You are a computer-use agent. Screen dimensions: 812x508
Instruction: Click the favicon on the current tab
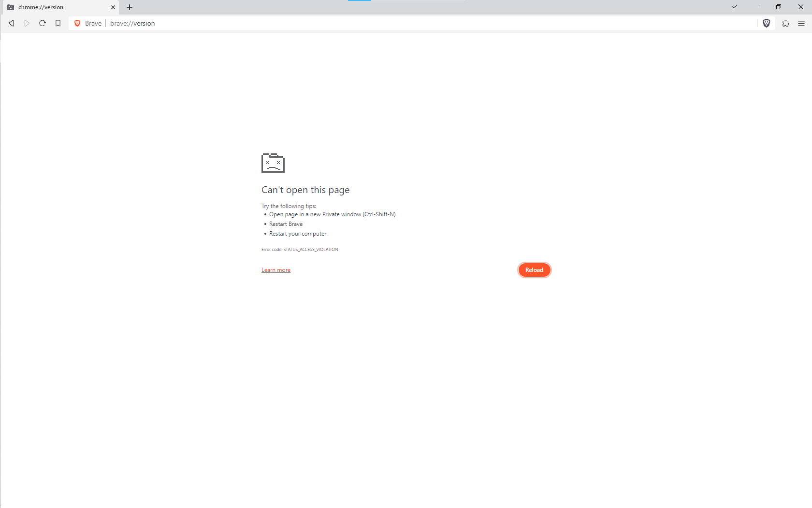tap(10, 7)
